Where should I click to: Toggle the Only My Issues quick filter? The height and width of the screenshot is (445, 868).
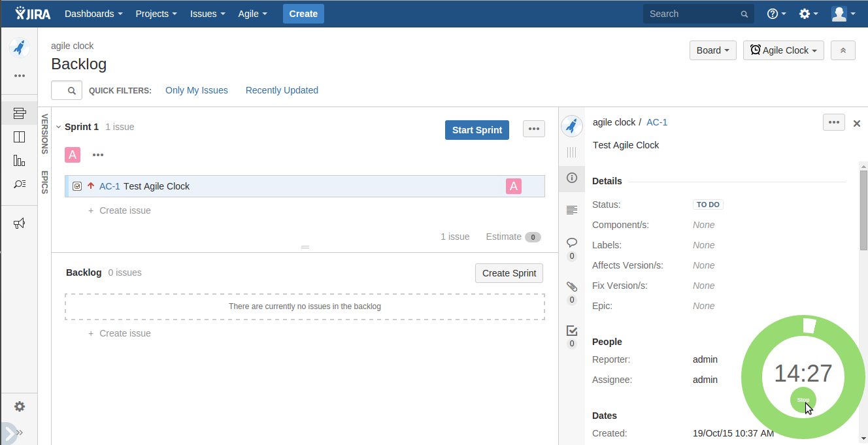point(197,90)
